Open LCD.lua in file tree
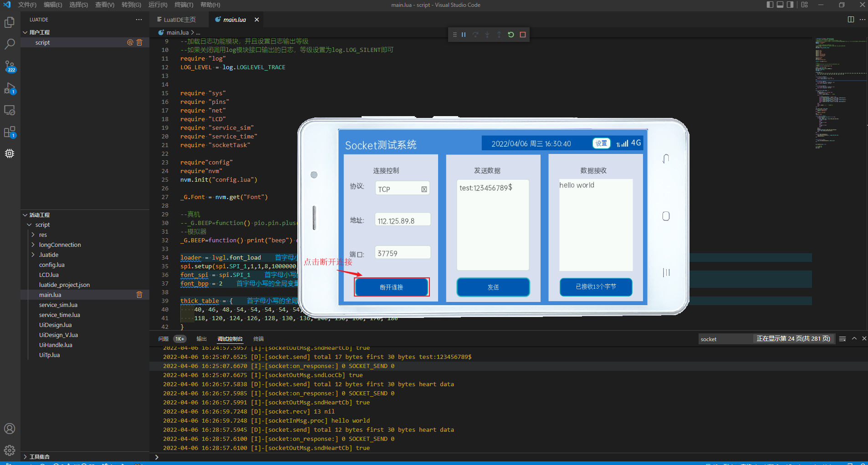 [x=49, y=275]
